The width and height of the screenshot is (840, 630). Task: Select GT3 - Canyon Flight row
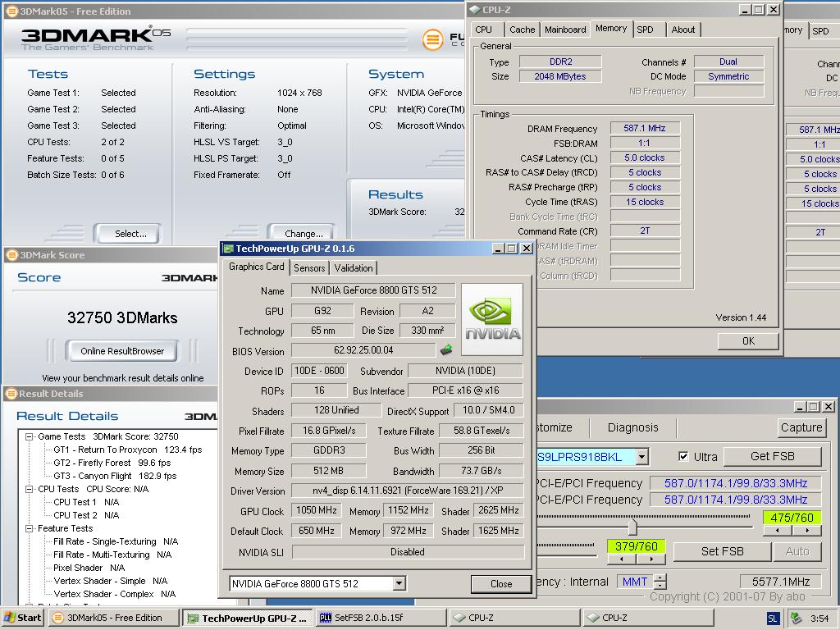115,476
